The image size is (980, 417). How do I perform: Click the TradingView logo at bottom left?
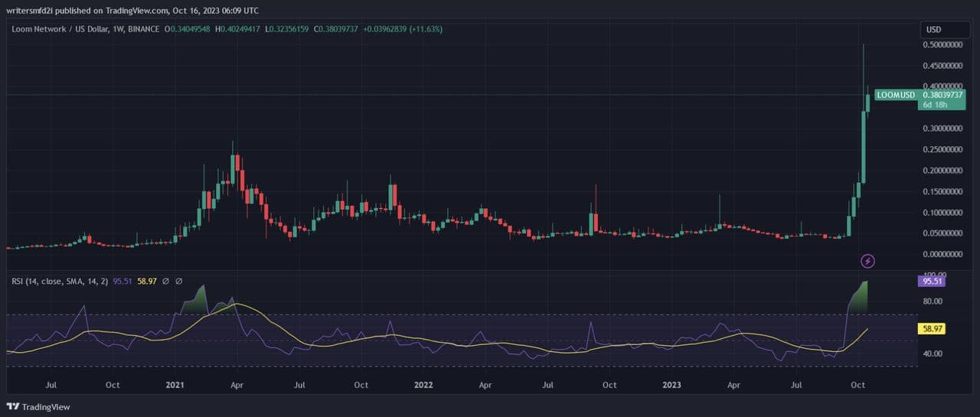pyautogui.click(x=38, y=407)
